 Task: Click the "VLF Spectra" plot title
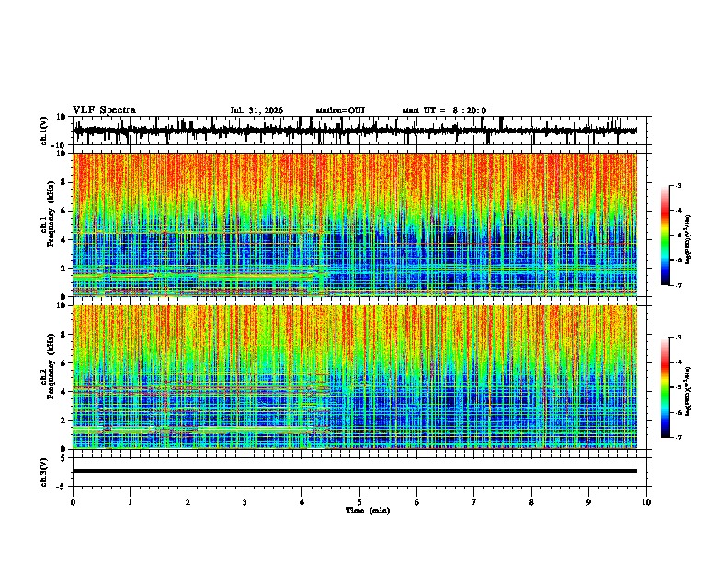point(104,110)
